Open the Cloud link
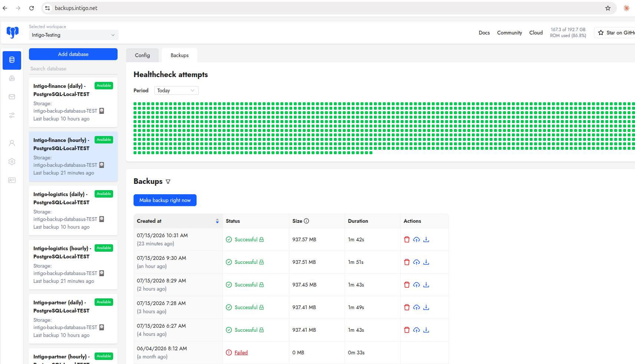The height and width of the screenshot is (364, 635). tap(536, 33)
